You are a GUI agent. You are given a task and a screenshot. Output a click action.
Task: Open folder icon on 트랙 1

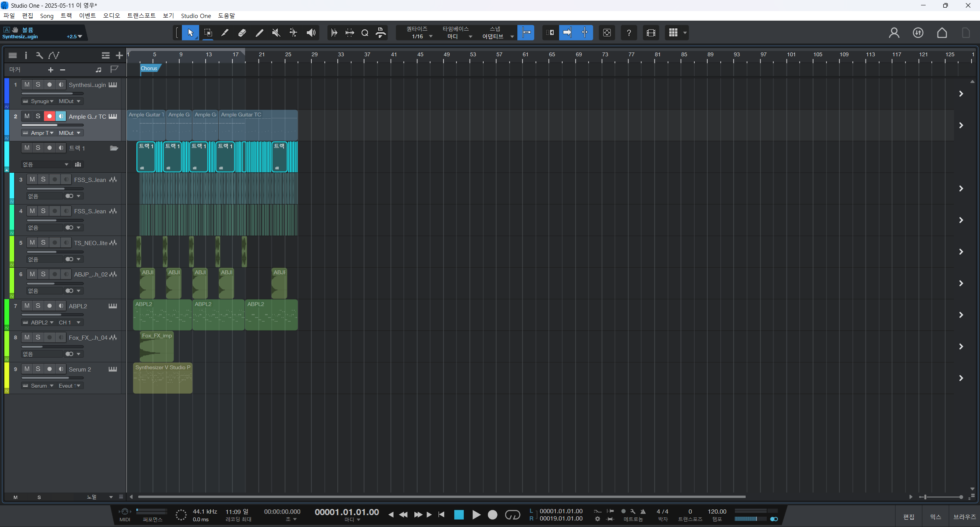(114, 148)
